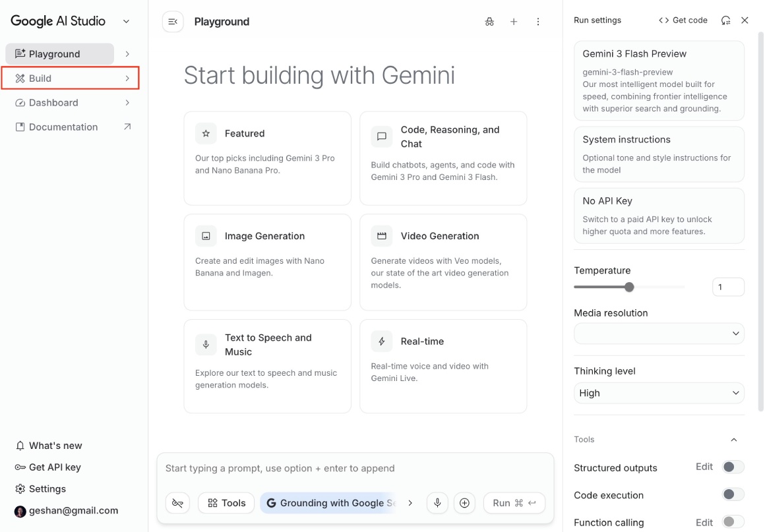Click the pen-off icon in the prompt bar
This screenshot has width=765, height=532.
(177, 502)
